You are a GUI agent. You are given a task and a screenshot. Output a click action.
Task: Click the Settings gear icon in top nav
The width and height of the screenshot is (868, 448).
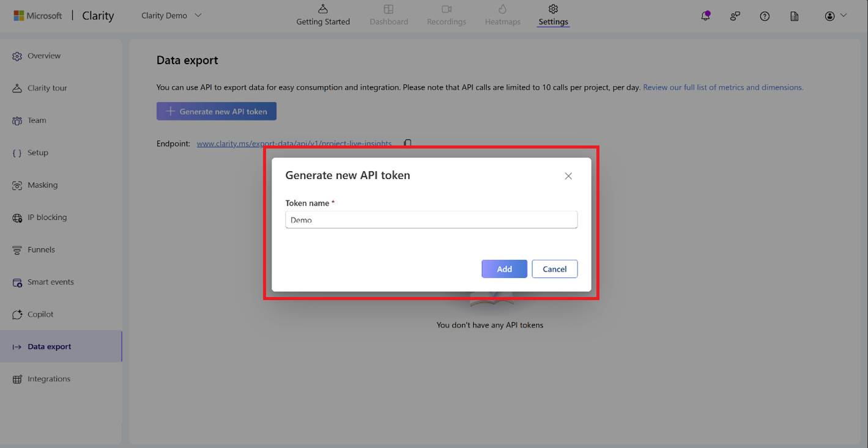(554, 9)
